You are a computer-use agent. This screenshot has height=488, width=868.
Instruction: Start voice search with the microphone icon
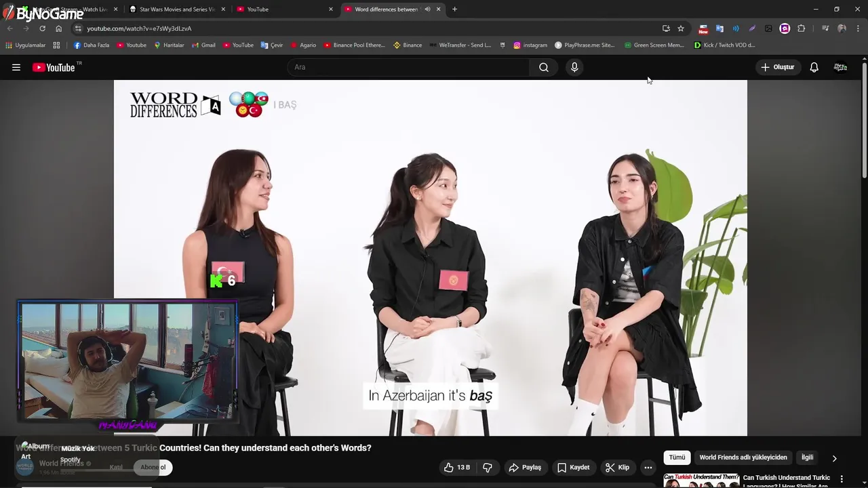tap(574, 67)
